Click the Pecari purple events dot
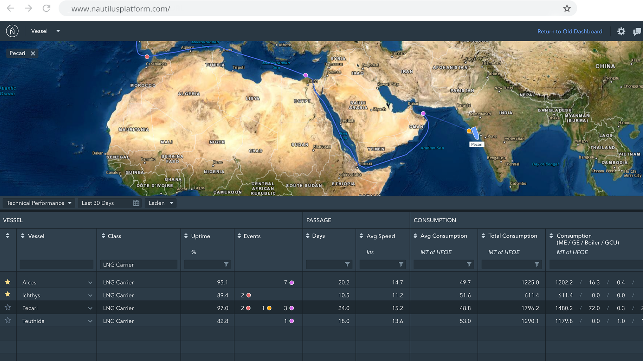 292,308
